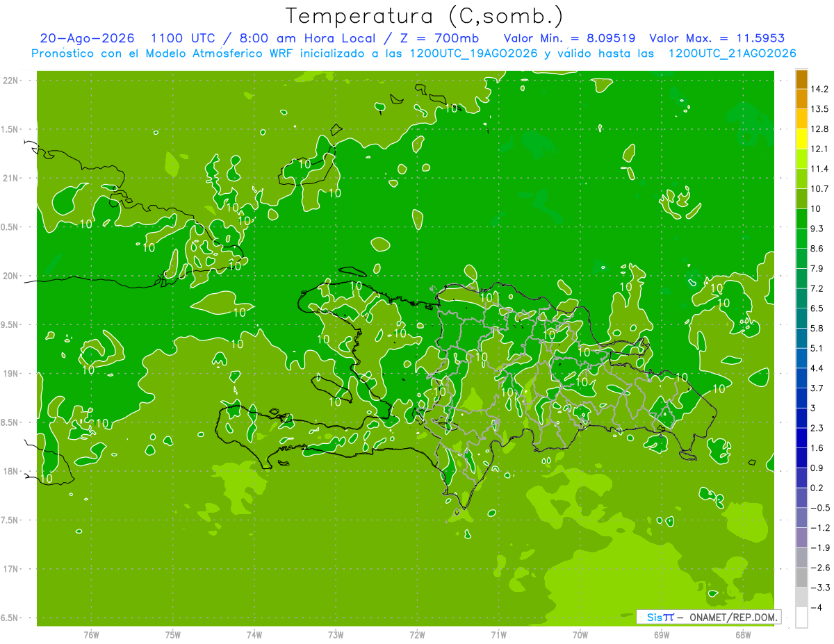
Task: Click the '74W' longitude label
Action: coord(254,635)
